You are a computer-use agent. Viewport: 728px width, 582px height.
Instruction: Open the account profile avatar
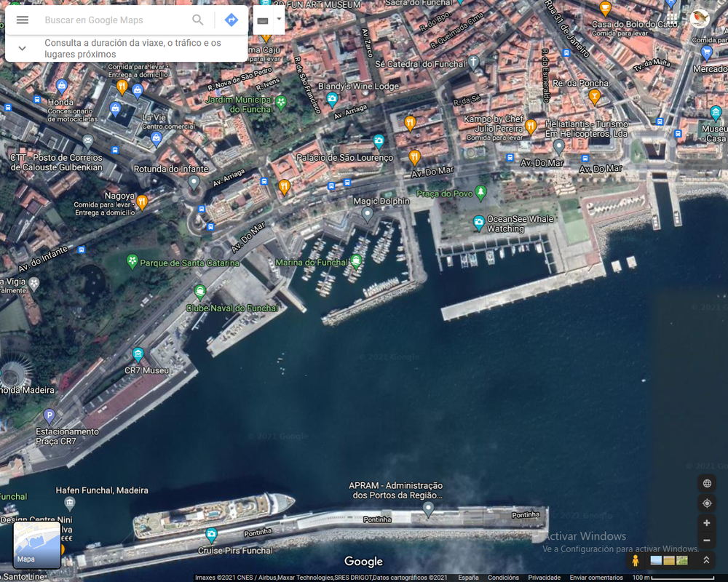coord(699,19)
